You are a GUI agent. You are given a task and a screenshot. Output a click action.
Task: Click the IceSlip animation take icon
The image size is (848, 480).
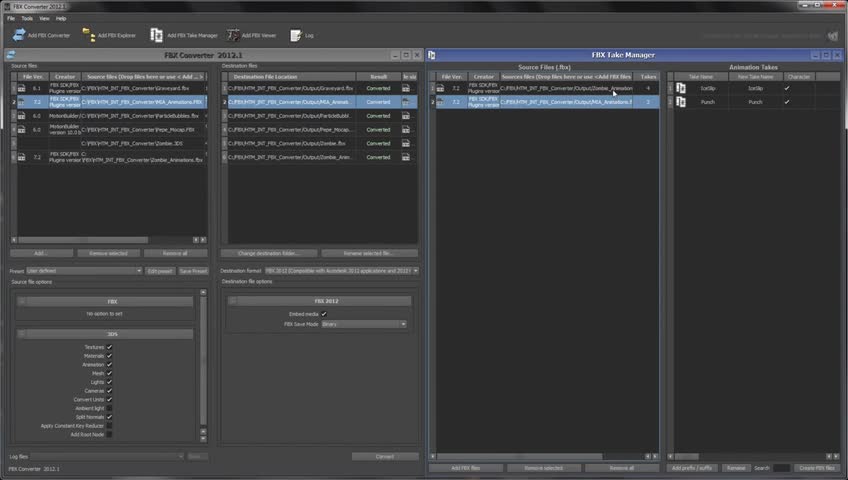[x=681, y=88]
